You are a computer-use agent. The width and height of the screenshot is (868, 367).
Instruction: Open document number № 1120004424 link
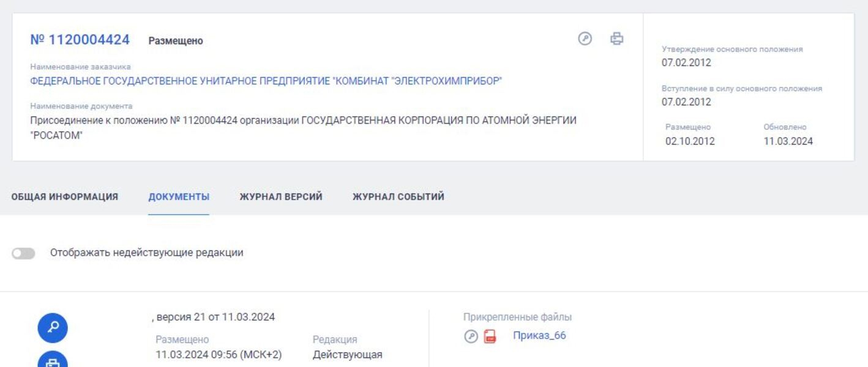[80, 40]
